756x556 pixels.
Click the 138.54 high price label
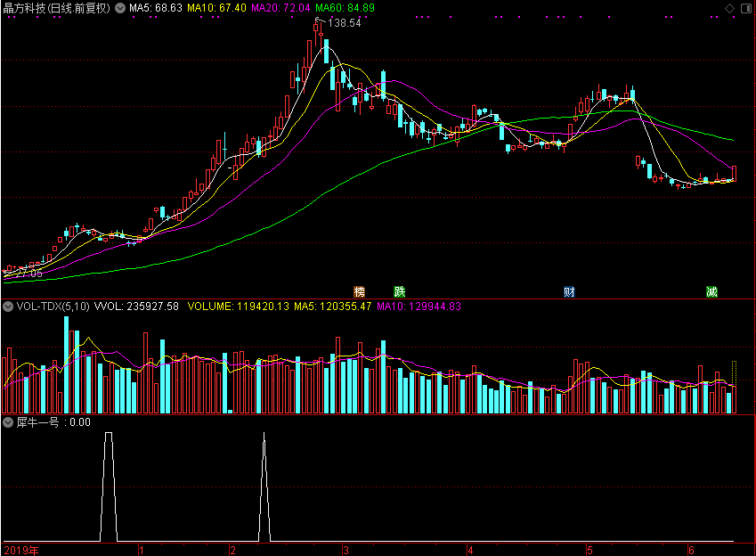point(345,23)
